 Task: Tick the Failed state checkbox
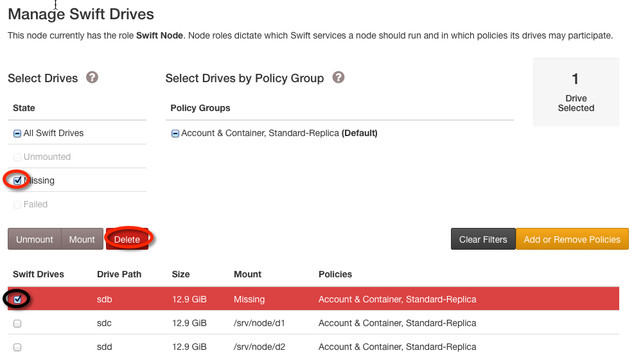coord(17,205)
